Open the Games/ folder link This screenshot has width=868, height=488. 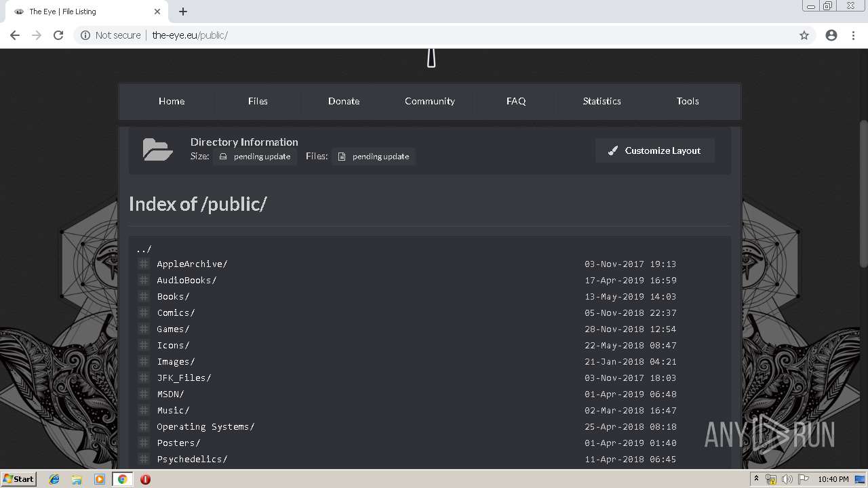pos(173,329)
